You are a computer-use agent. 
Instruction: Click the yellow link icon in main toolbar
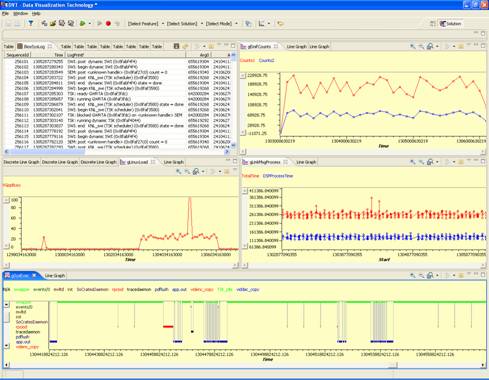[280, 23]
